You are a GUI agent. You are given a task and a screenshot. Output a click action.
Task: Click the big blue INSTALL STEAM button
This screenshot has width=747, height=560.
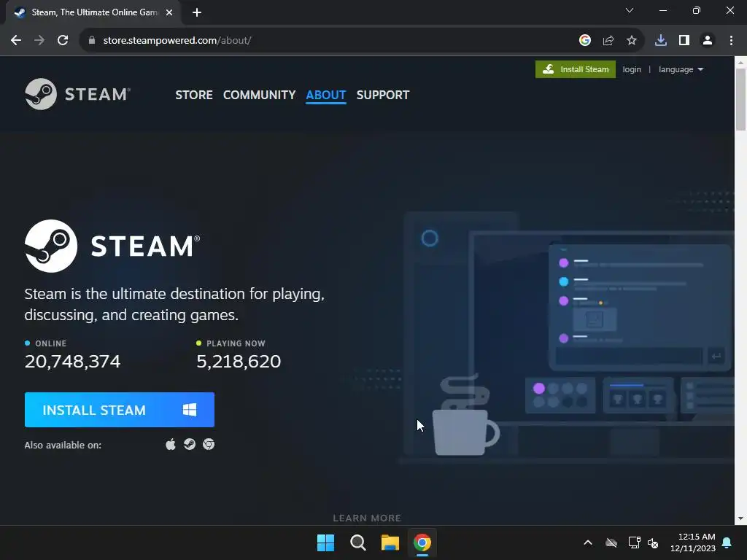click(120, 410)
